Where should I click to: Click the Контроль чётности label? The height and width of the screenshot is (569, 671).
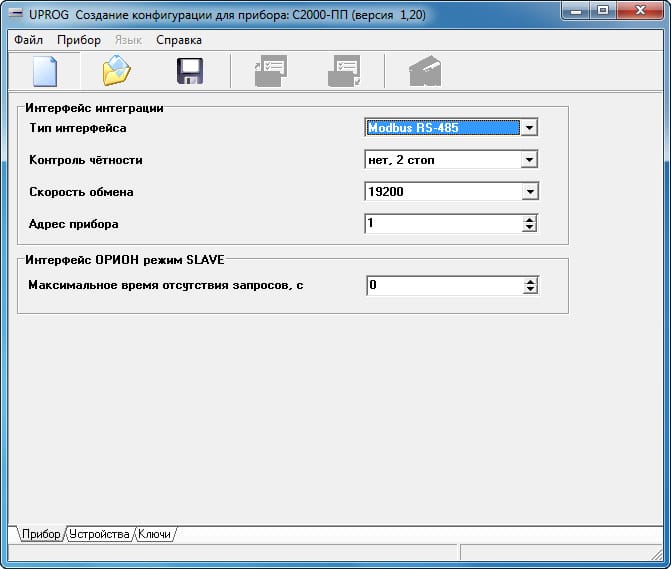86,160
